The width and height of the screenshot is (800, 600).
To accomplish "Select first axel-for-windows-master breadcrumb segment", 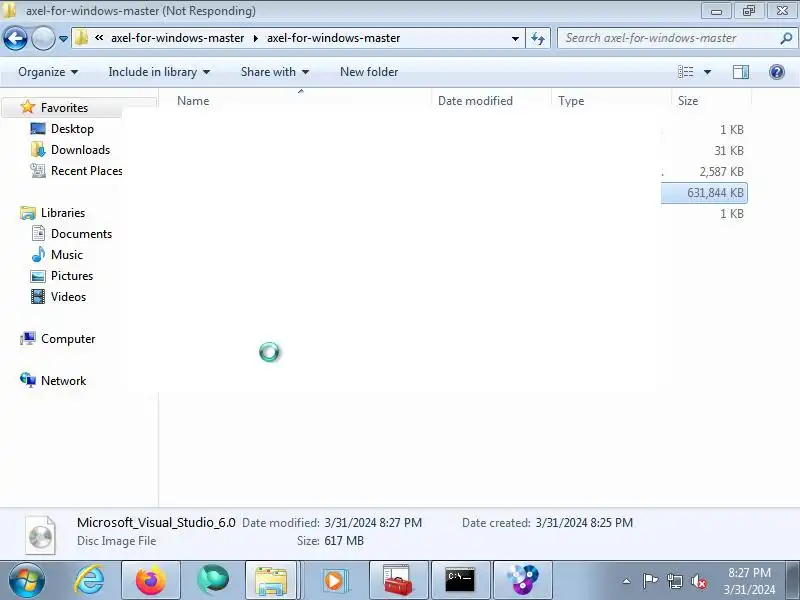I will tap(178, 38).
